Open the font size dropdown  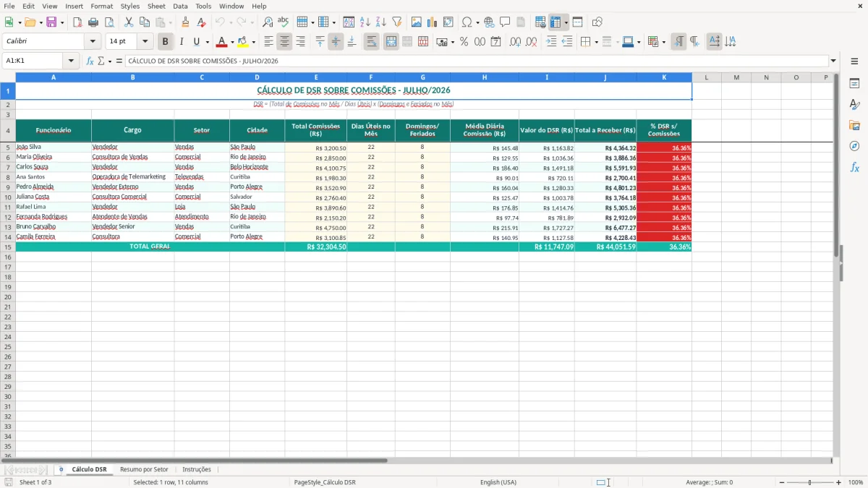tap(145, 42)
